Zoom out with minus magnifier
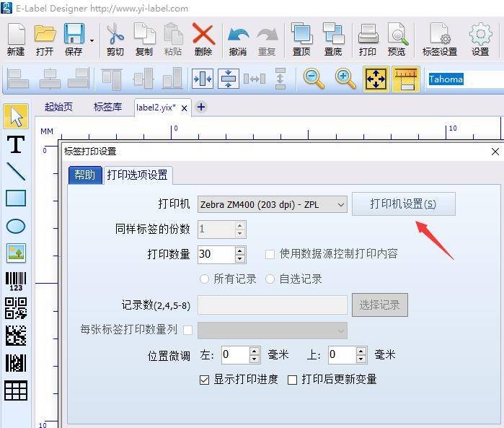Screen dimensions: 504x428 point(314,79)
